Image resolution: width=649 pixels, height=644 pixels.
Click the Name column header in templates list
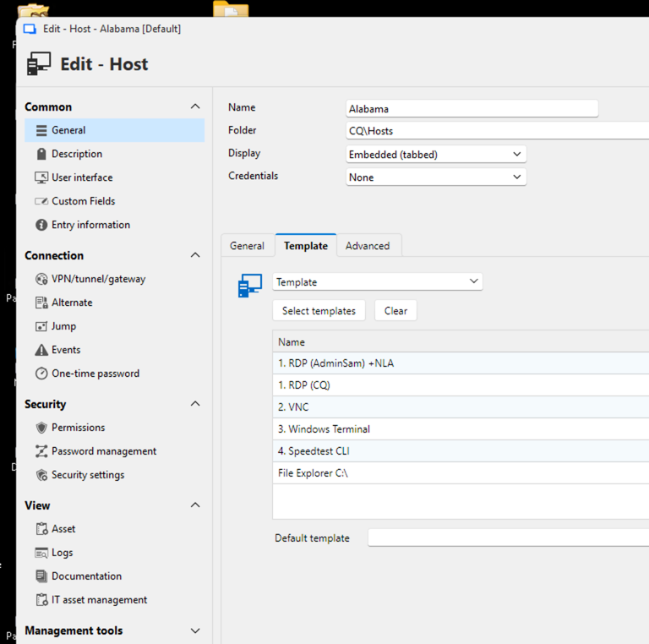pos(461,342)
